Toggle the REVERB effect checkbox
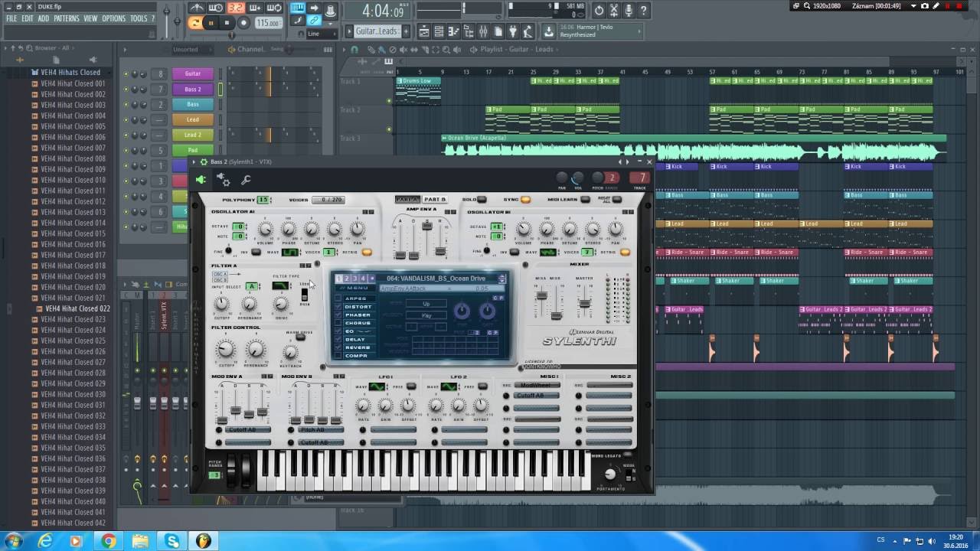Image resolution: width=980 pixels, height=551 pixels. click(338, 347)
